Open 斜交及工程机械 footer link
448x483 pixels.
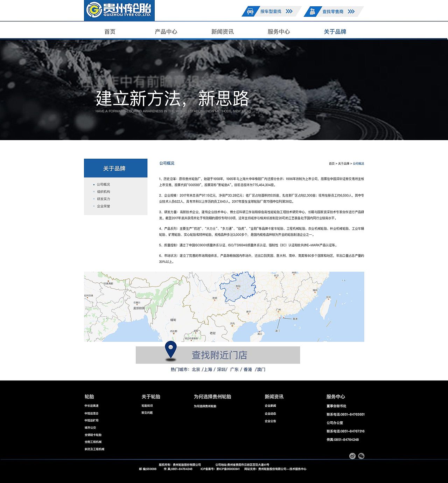coord(94,449)
